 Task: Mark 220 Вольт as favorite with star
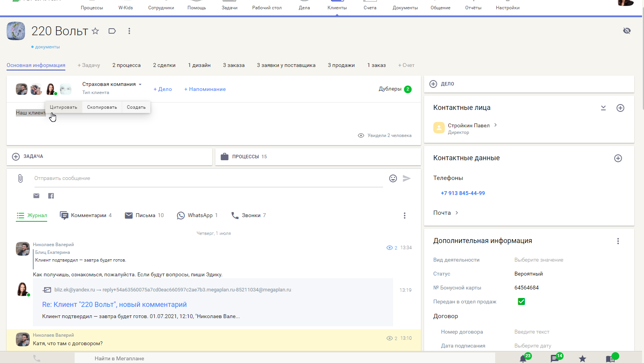coord(95,31)
